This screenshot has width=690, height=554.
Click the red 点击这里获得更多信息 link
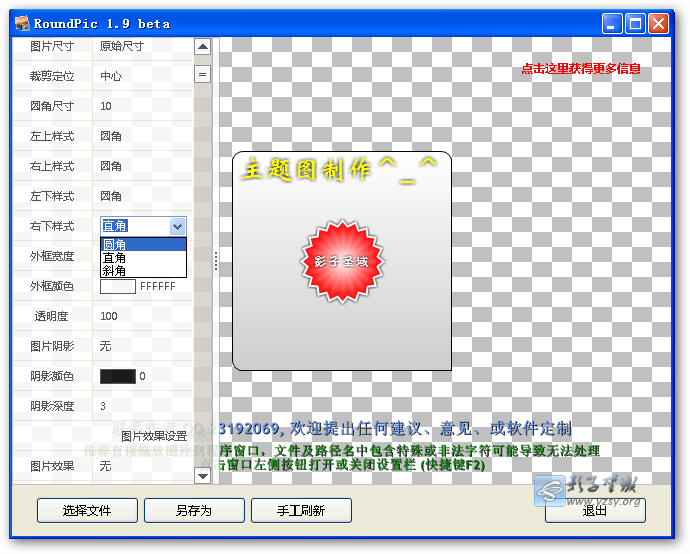tap(580, 69)
